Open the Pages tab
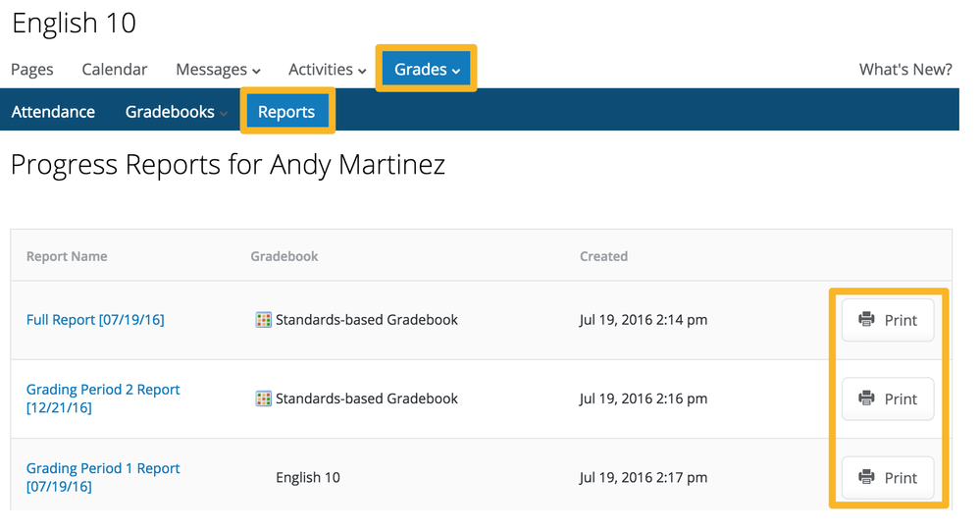This screenshot has width=980, height=531. pyautogui.click(x=31, y=70)
